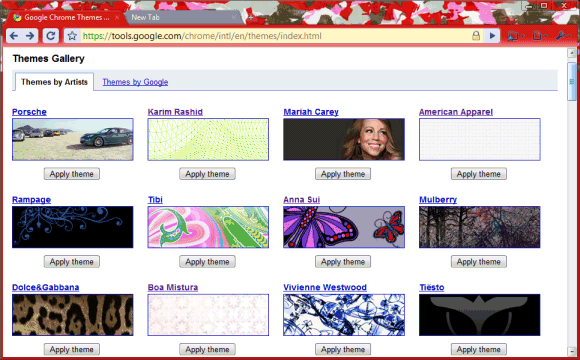Click the Themes Gallery heading

coord(48,58)
